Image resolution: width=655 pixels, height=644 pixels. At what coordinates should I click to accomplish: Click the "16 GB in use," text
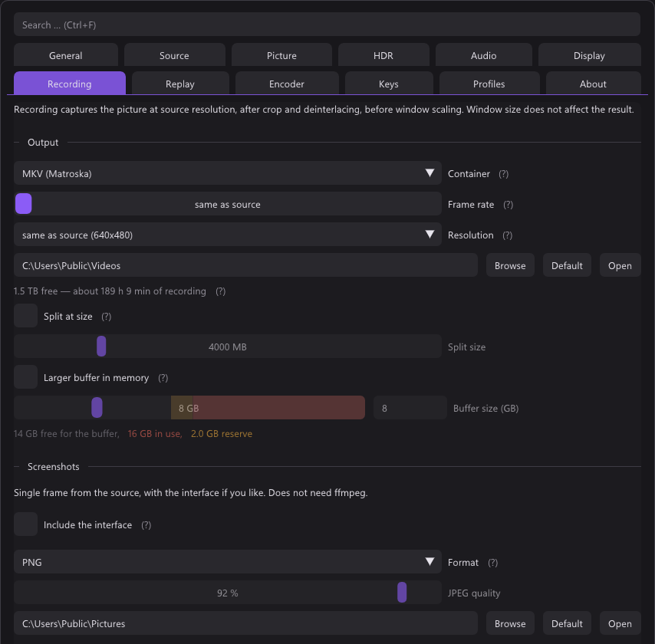coord(155,433)
